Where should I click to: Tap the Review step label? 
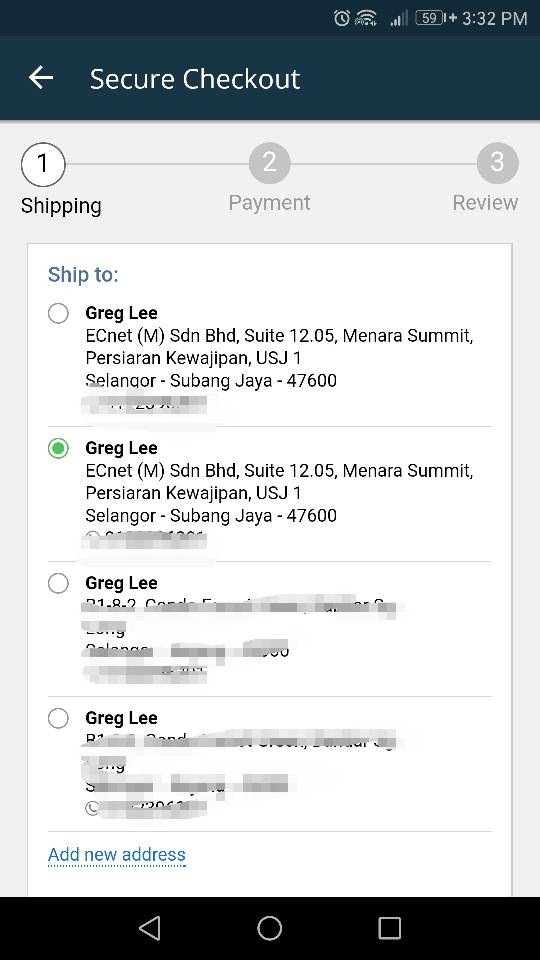[485, 203]
